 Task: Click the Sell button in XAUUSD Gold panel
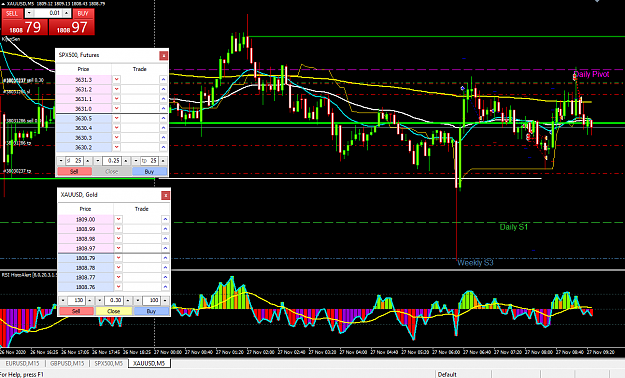pyautogui.click(x=76, y=311)
